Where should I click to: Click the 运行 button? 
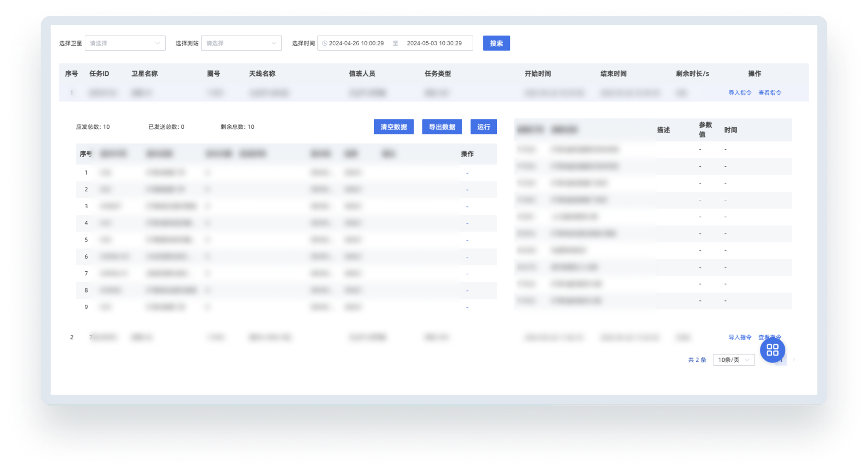484,127
